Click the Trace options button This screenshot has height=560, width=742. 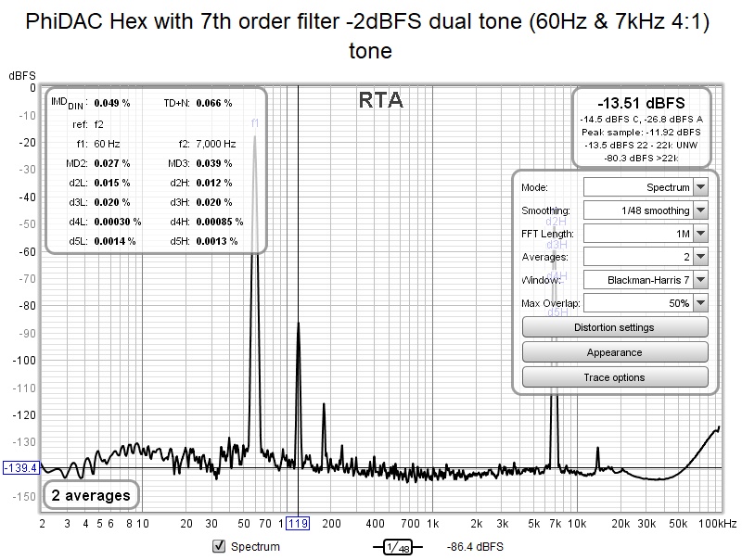[615, 377]
